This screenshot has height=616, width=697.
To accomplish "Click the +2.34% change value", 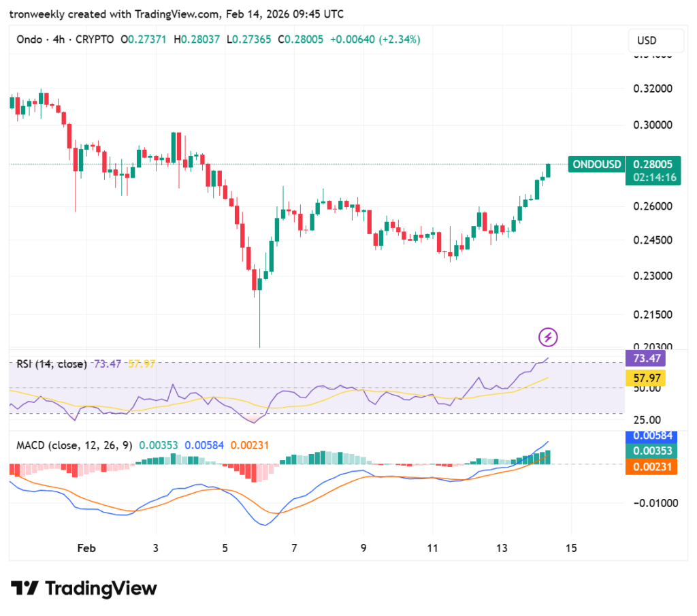I will pyautogui.click(x=400, y=39).
